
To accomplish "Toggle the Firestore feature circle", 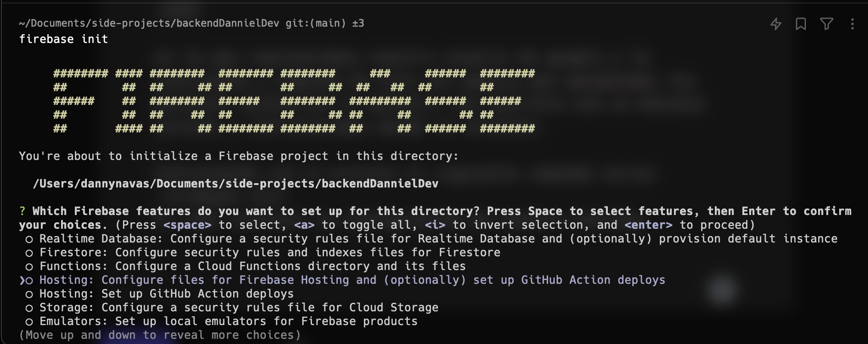I will (29, 253).
